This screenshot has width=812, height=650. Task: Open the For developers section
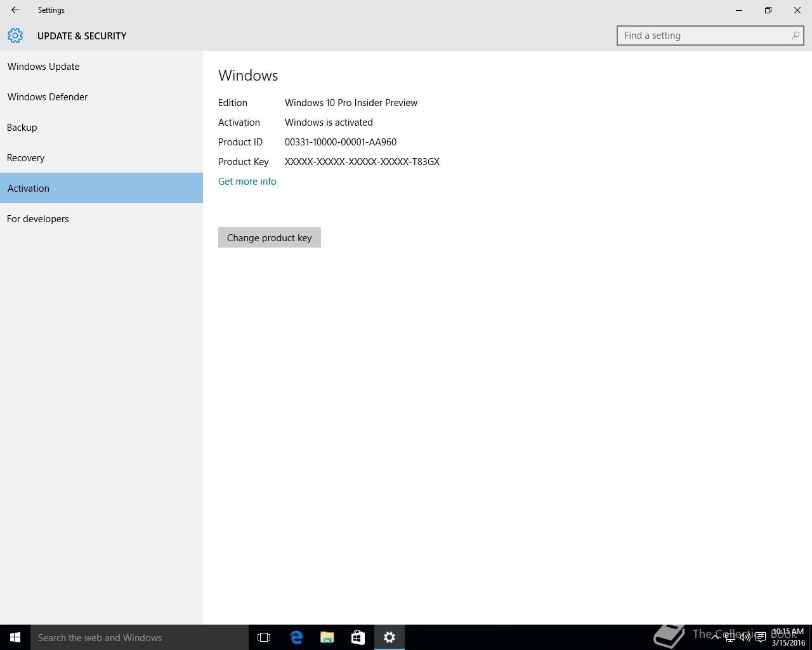(x=101, y=218)
